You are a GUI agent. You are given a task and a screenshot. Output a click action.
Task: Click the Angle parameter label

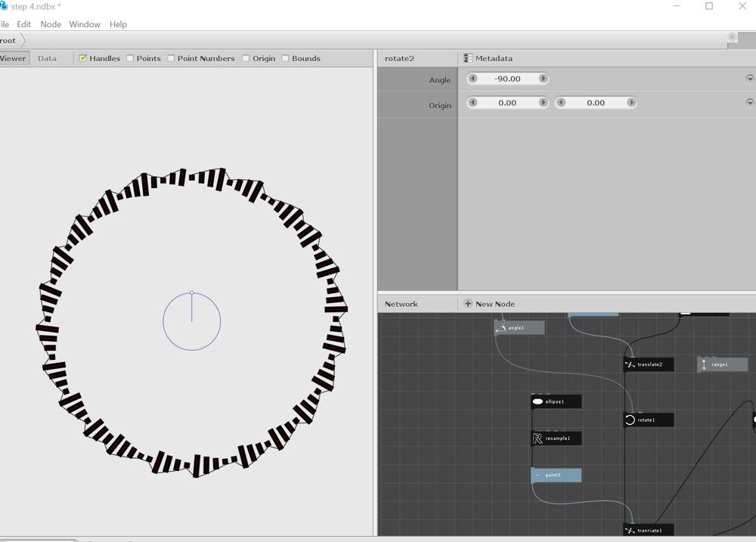(440, 80)
